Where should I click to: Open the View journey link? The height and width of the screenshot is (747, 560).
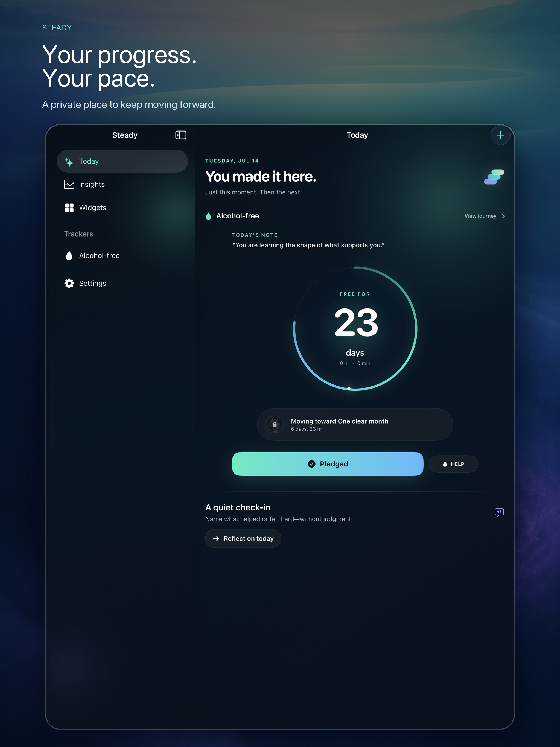[x=485, y=216]
